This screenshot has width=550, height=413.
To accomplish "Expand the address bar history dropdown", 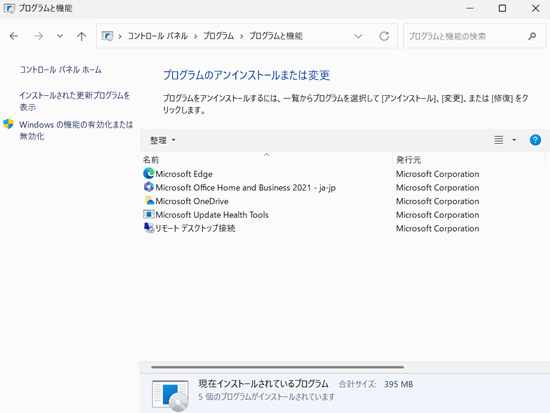I will click(358, 36).
